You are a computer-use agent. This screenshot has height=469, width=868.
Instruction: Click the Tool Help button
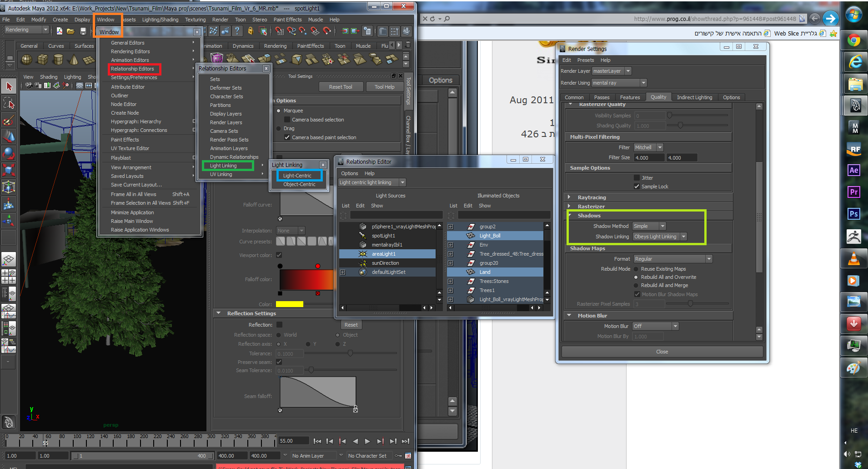pos(385,87)
